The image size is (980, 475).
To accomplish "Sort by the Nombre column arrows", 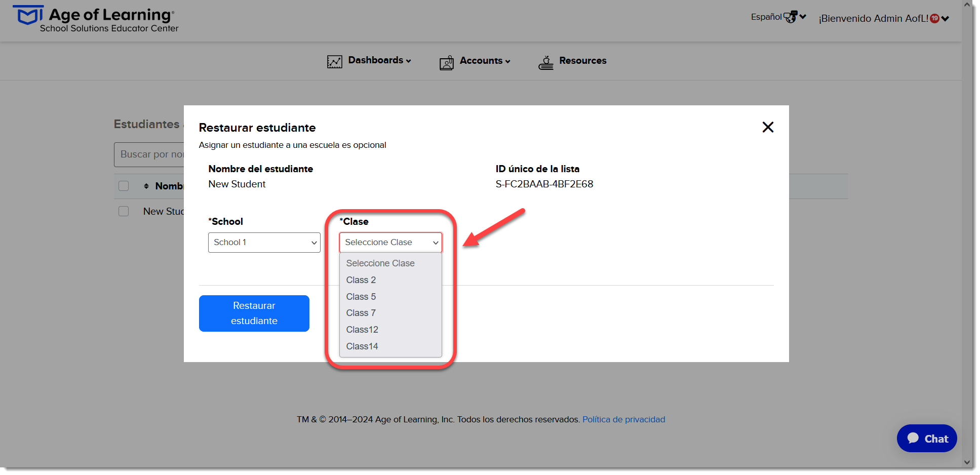I will coord(146,186).
